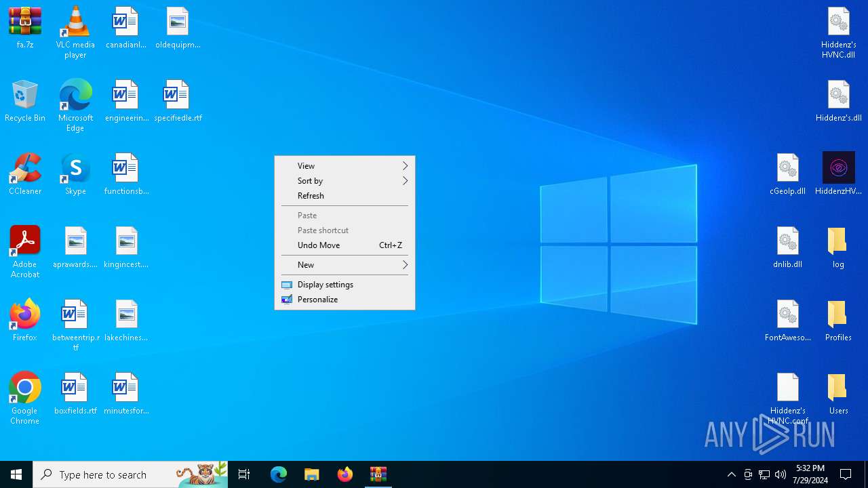The image size is (868, 488).
Task: Launch Firefox from the taskbar
Action: click(x=345, y=474)
